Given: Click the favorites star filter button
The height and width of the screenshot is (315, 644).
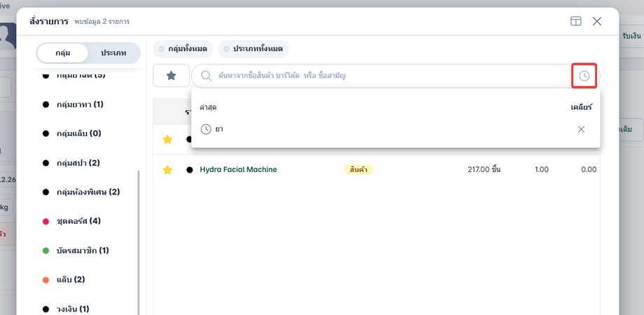Looking at the screenshot, I should click(171, 76).
